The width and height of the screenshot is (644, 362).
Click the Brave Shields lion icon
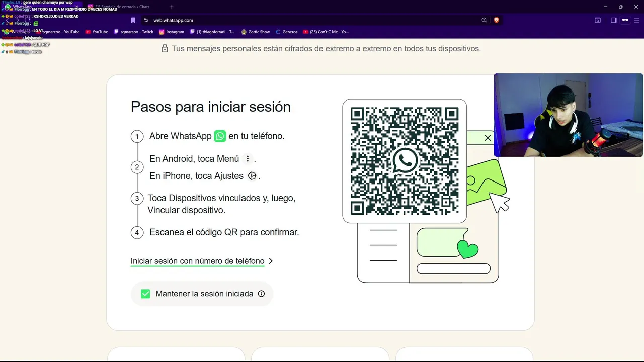coord(496,20)
